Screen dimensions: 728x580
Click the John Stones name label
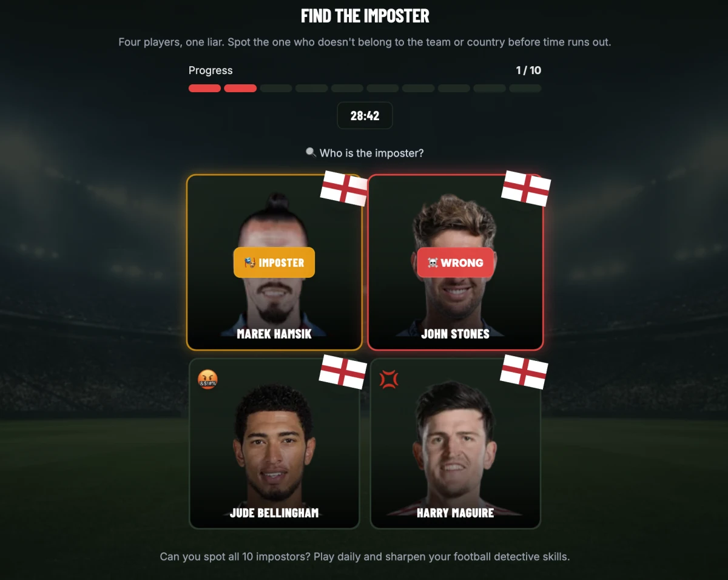point(456,334)
